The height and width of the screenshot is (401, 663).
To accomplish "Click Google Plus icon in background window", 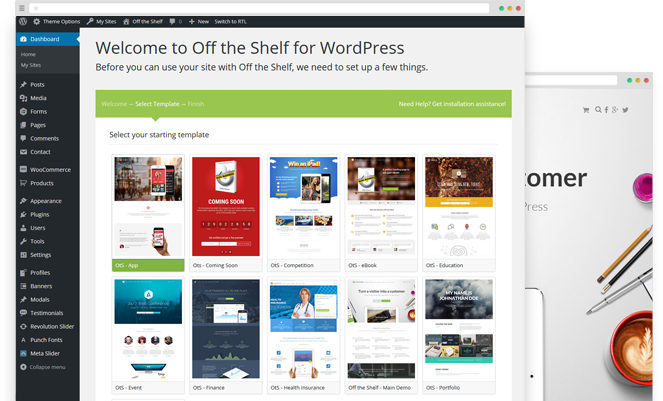I will click(x=615, y=110).
